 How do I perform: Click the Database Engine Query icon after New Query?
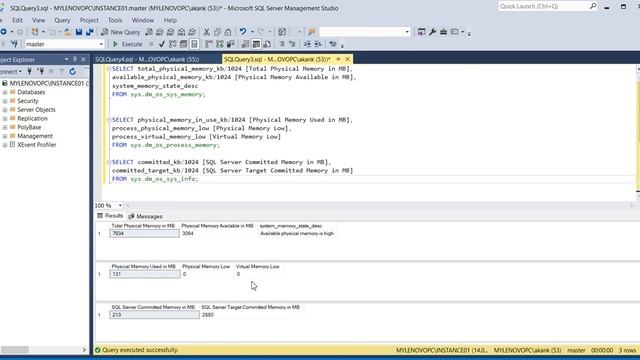(149, 32)
